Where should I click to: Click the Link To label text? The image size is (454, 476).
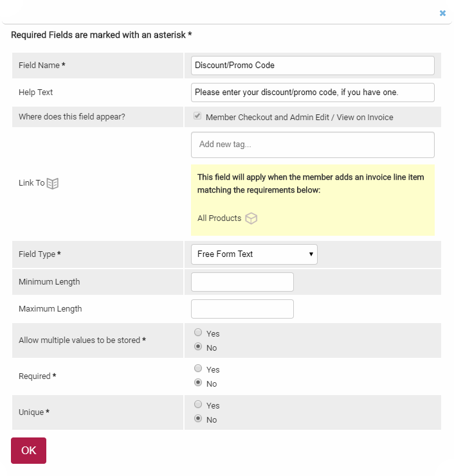point(32,183)
